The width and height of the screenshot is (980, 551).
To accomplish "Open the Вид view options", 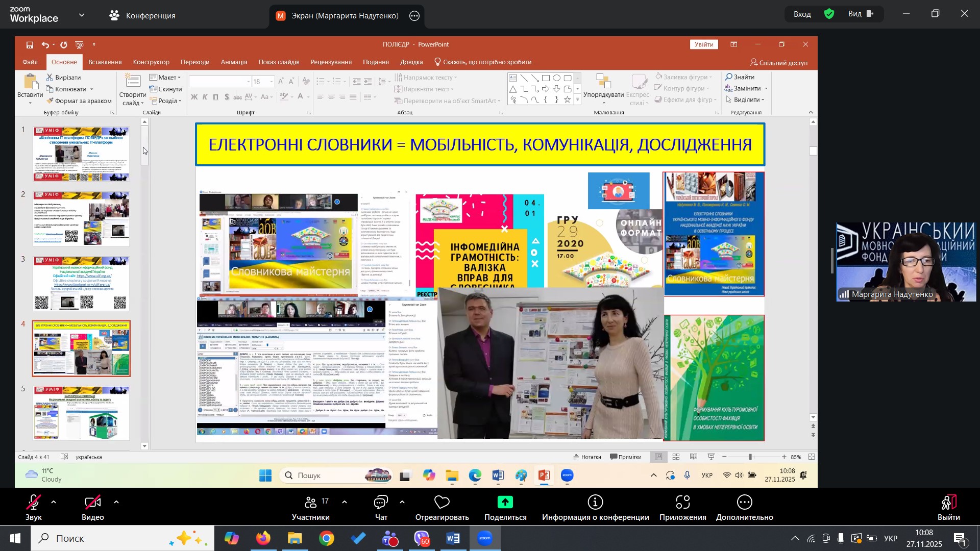I will [x=861, y=14].
